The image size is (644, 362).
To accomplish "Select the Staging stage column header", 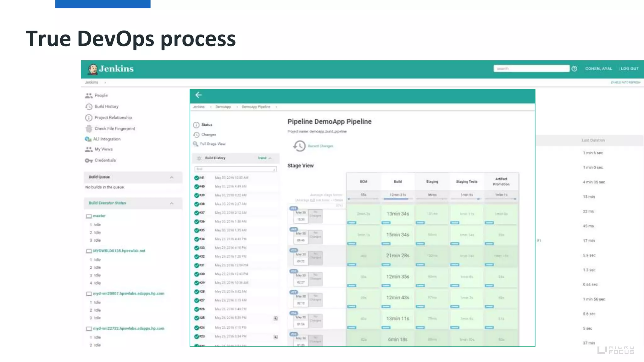I will pos(432,182).
